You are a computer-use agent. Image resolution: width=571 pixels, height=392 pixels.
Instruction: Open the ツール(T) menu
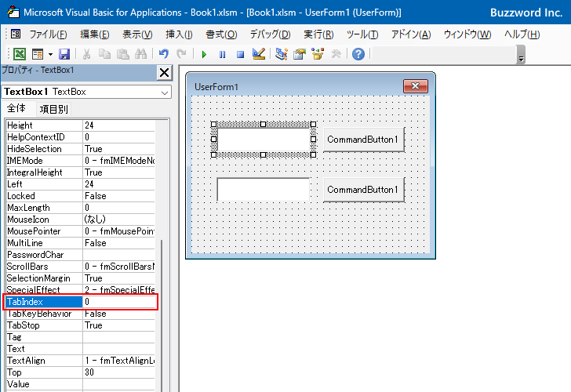click(x=362, y=34)
